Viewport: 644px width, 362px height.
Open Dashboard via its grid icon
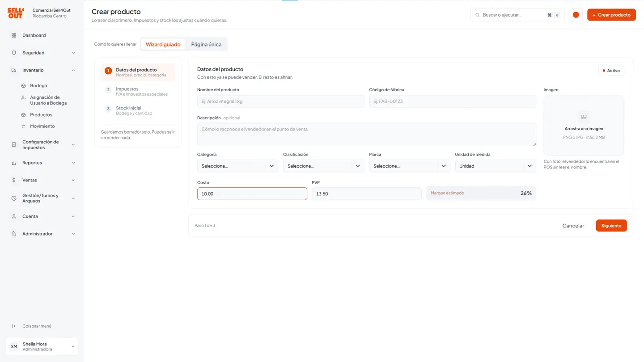(x=14, y=35)
